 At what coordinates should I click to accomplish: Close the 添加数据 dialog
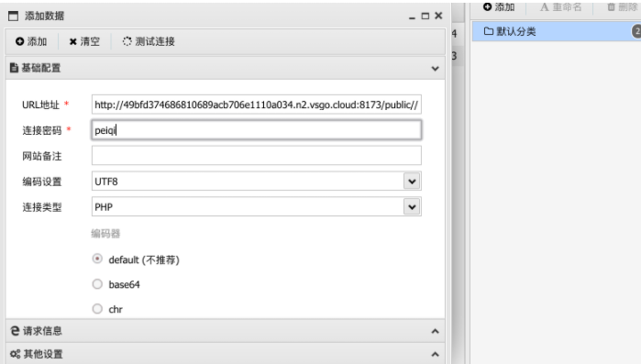tap(438, 16)
